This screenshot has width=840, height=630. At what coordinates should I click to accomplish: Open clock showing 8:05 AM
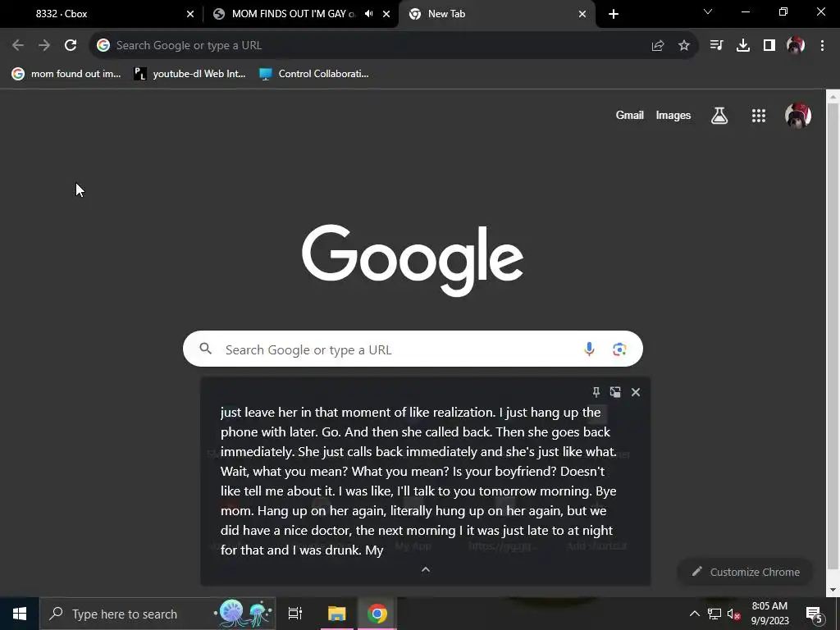coord(769,614)
